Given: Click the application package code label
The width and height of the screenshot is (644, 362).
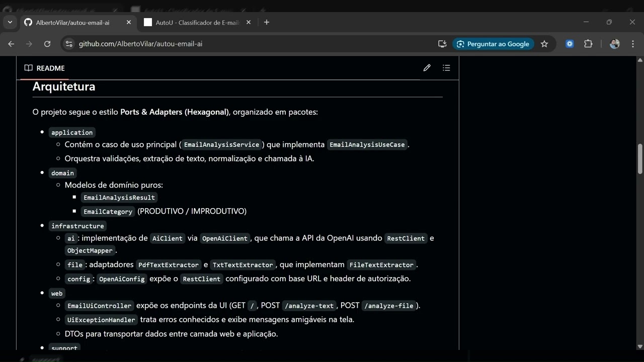Looking at the screenshot, I should 72,133.
